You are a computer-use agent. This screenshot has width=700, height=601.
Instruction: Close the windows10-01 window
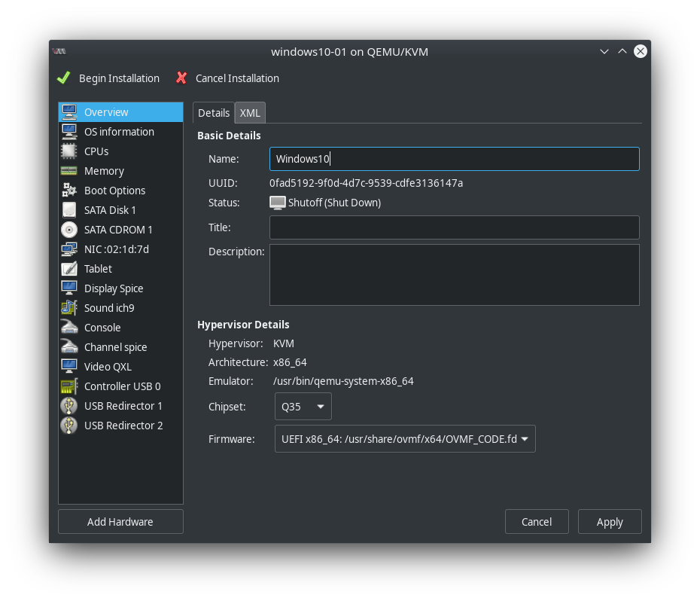pyautogui.click(x=641, y=51)
